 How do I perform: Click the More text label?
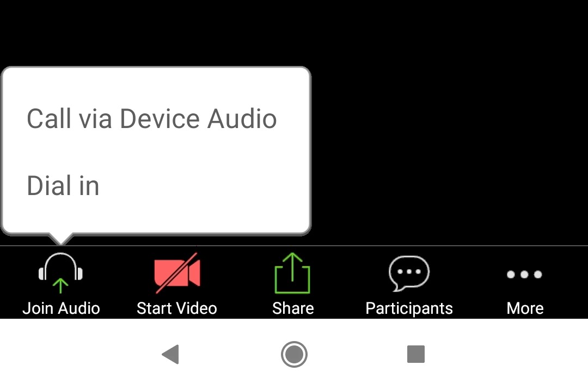pyautogui.click(x=525, y=308)
